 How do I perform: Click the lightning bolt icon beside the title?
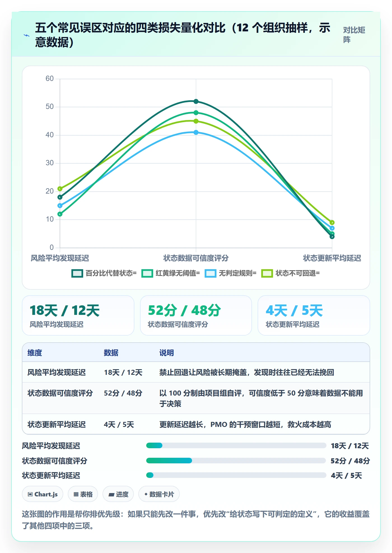click(x=27, y=35)
